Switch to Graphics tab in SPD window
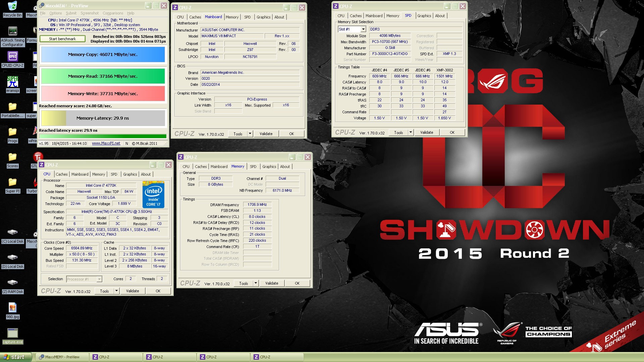The height and width of the screenshot is (362, 644). tap(424, 16)
